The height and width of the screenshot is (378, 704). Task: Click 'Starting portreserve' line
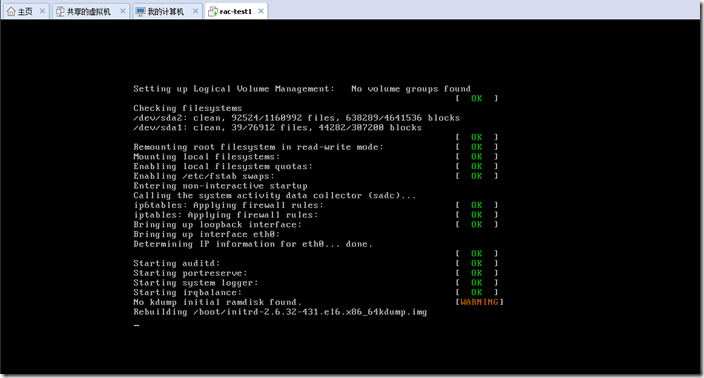(x=190, y=273)
